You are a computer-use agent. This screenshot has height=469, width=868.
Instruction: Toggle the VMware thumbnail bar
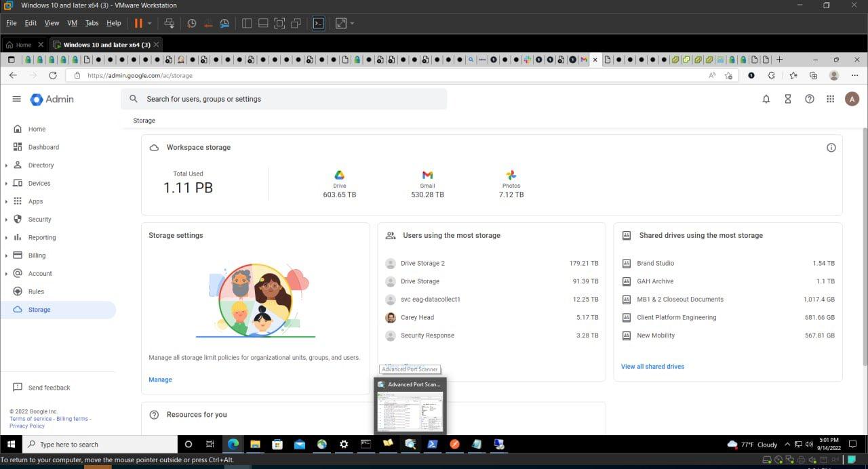pyautogui.click(x=263, y=23)
